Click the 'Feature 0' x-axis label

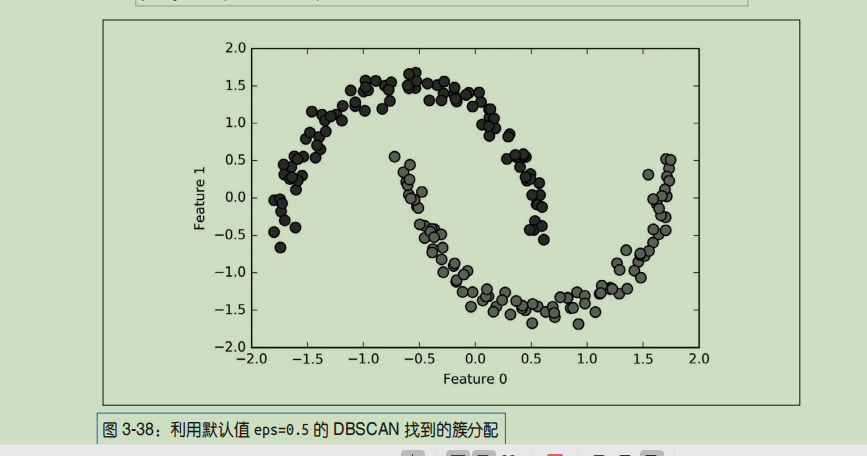coord(475,379)
